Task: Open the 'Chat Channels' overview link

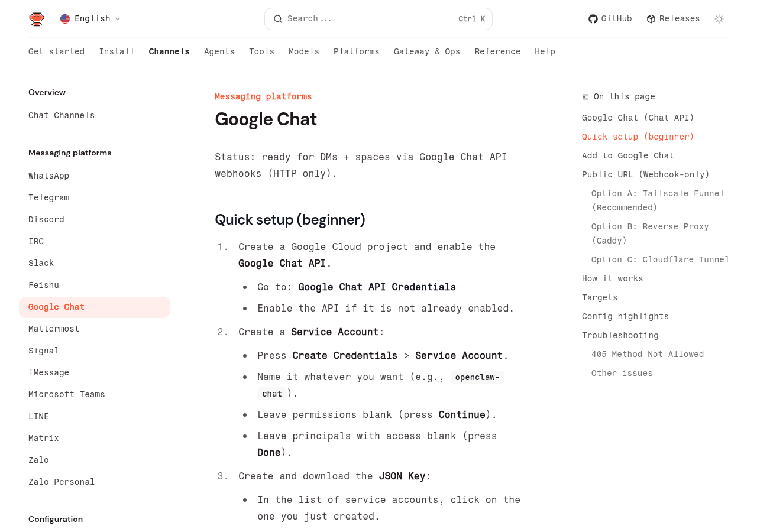Action: pyautogui.click(x=62, y=114)
